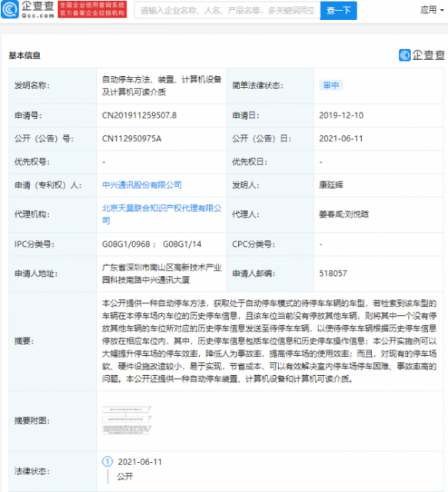Select publication date 2021-06-11 cell

(x=341, y=138)
